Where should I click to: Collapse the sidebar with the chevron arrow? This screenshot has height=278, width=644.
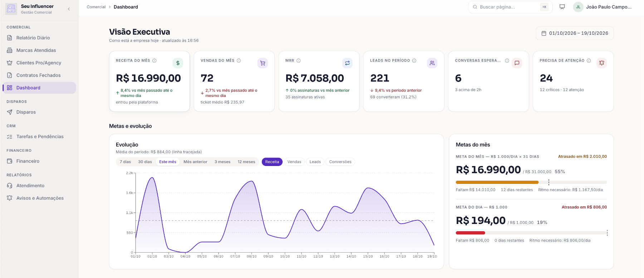tap(69, 9)
